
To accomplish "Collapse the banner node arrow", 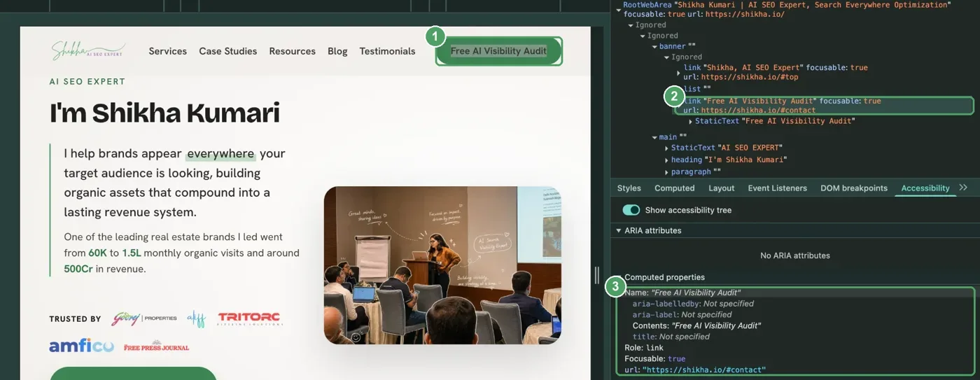I will [654, 47].
